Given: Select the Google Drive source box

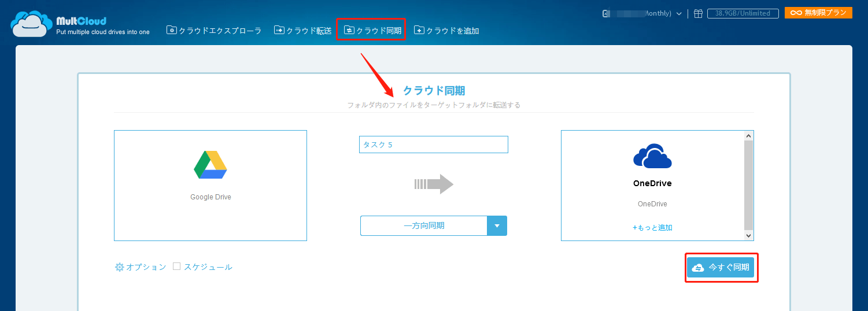Looking at the screenshot, I should click(210, 185).
